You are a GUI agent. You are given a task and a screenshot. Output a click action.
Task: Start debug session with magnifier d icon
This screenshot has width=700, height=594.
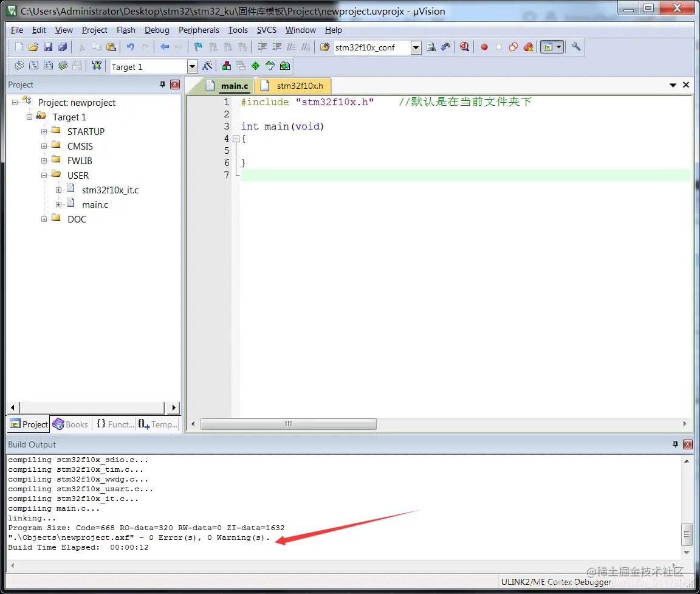pyautogui.click(x=464, y=47)
